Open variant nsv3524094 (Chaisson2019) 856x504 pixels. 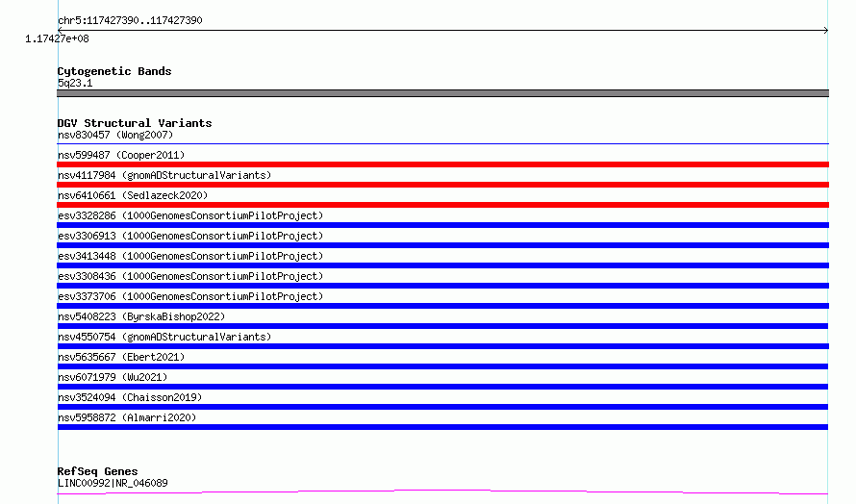pyautogui.click(x=130, y=397)
